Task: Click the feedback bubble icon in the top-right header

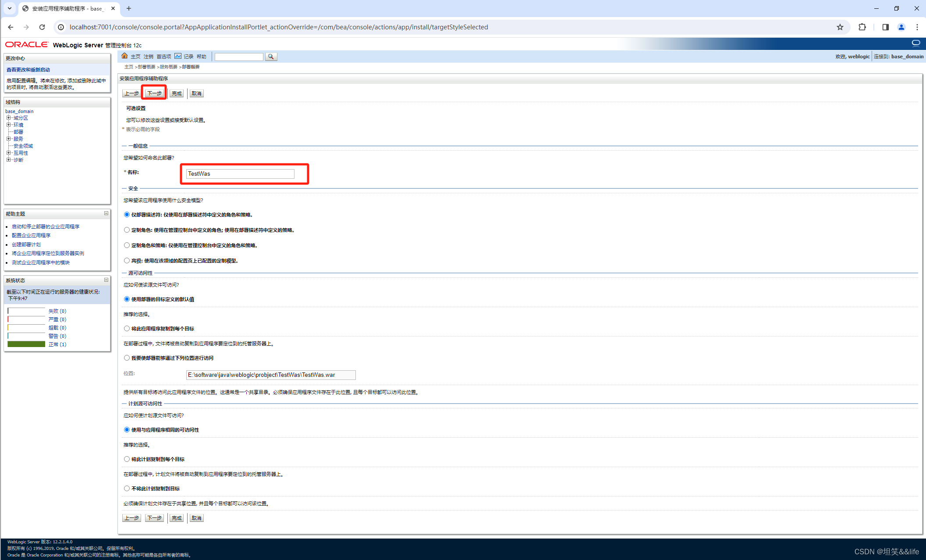Action: tap(916, 43)
